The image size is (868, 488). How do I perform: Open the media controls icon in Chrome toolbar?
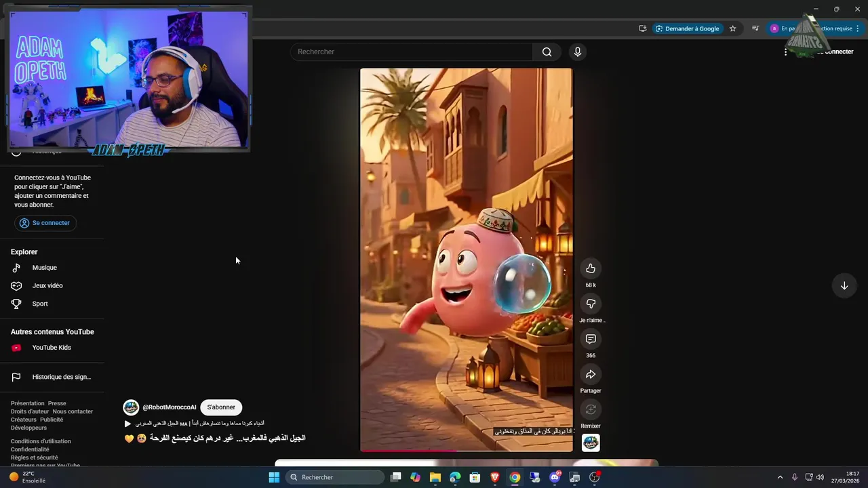tap(755, 28)
